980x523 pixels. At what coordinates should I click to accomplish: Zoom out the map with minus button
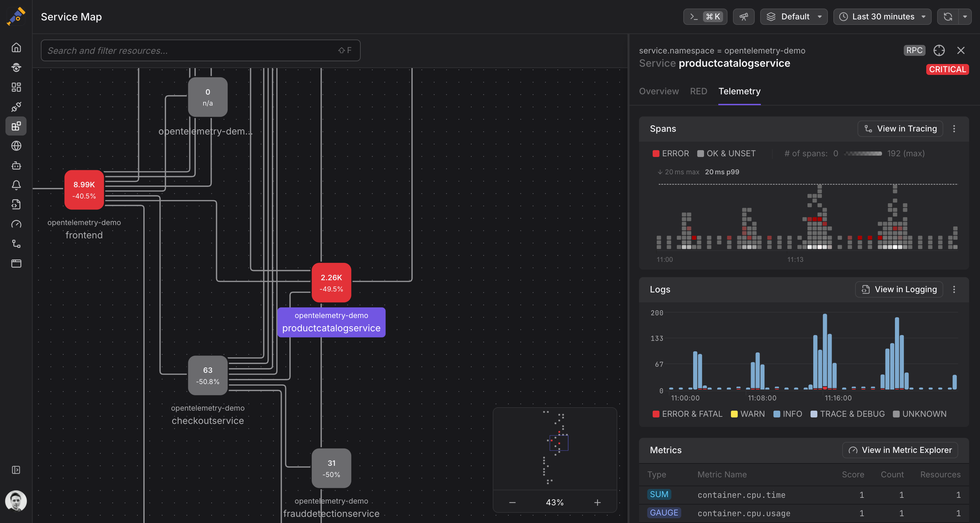(512, 503)
